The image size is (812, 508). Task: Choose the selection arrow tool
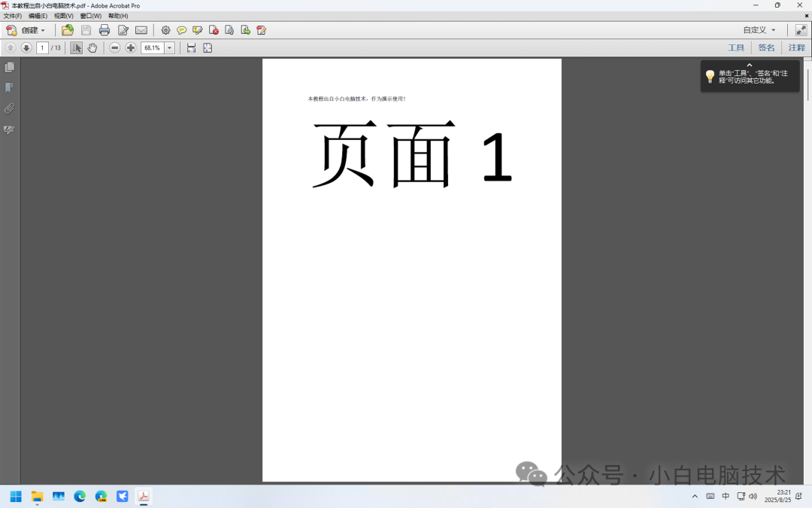[x=76, y=47]
